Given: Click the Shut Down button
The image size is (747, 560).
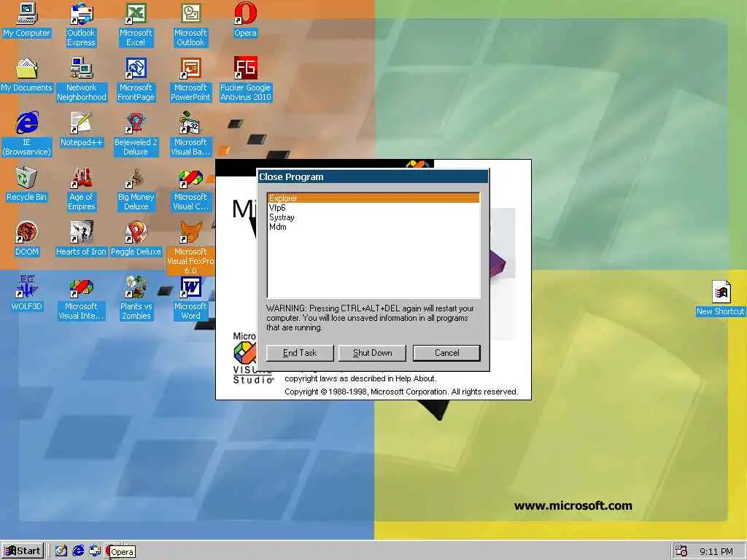Looking at the screenshot, I should [372, 353].
